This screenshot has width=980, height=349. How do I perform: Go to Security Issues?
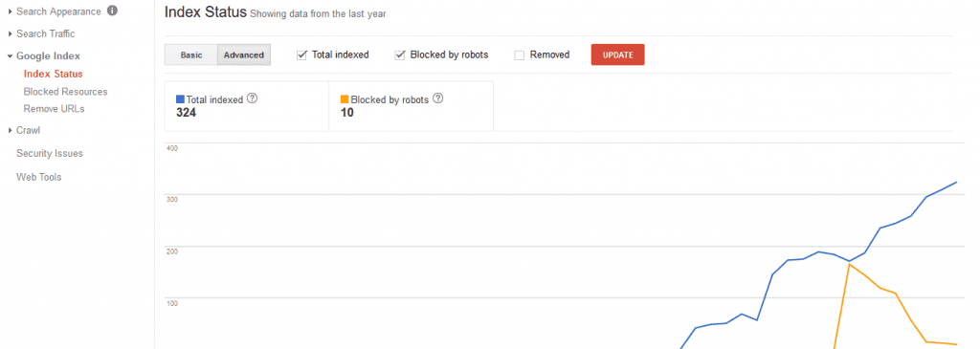click(50, 154)
